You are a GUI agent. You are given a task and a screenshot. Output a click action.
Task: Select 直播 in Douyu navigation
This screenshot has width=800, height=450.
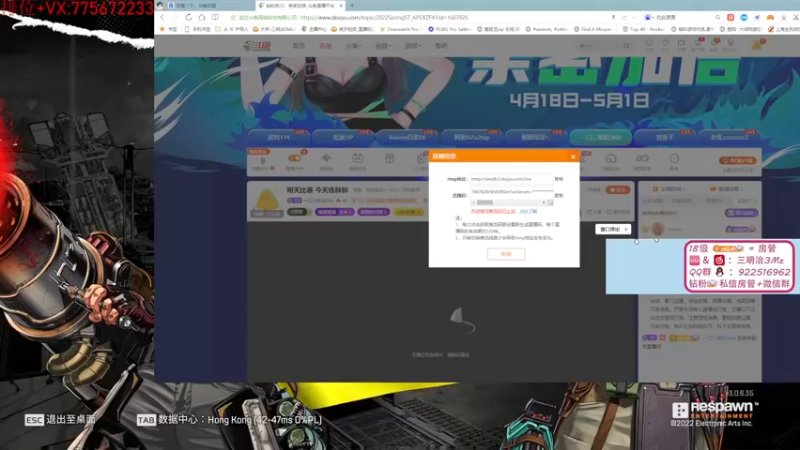[x=325, y=46]
